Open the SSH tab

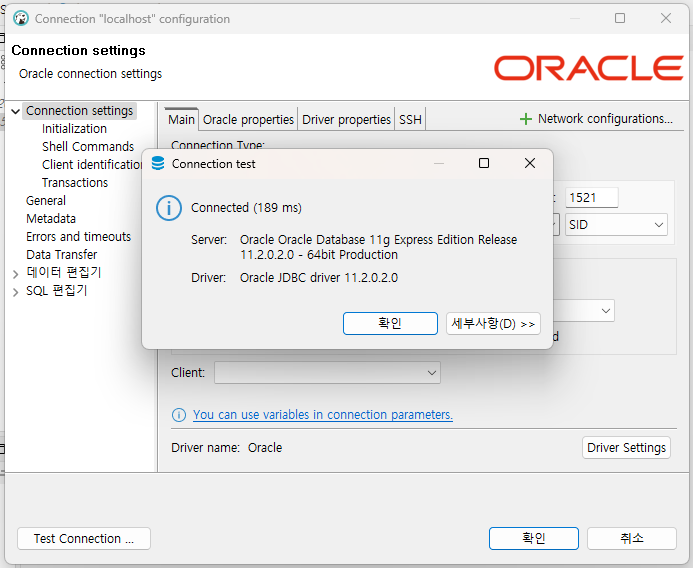(410, 119)
